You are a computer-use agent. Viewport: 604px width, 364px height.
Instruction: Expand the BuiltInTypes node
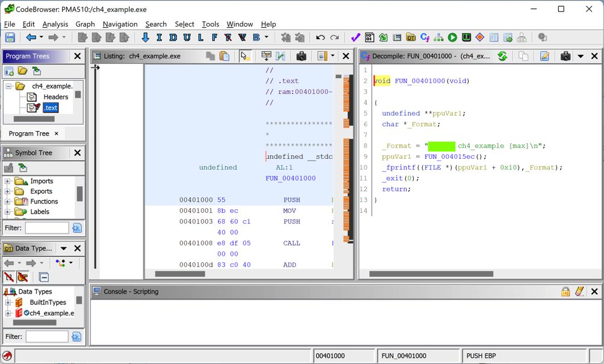8,303
